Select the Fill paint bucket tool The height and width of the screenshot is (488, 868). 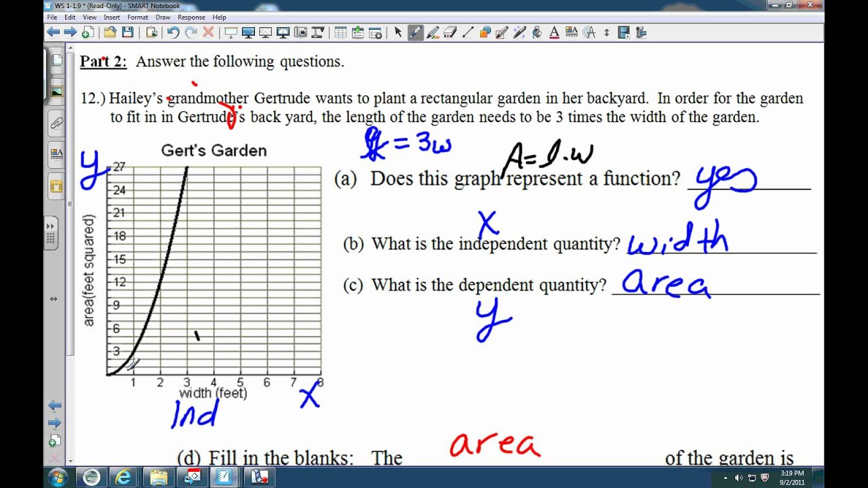[x=537, y=32]
